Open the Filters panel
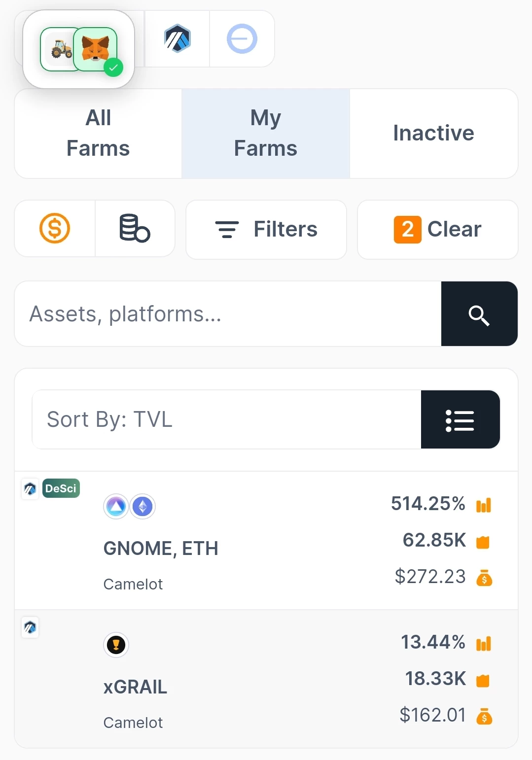This screenshot has width=532, height=760. pos(266,229)
